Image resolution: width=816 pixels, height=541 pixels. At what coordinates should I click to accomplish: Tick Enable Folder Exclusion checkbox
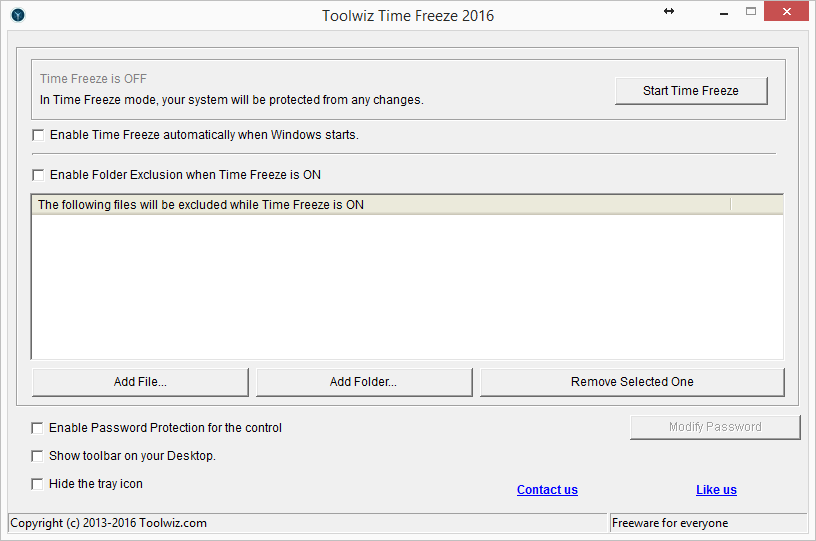(39, 175)
